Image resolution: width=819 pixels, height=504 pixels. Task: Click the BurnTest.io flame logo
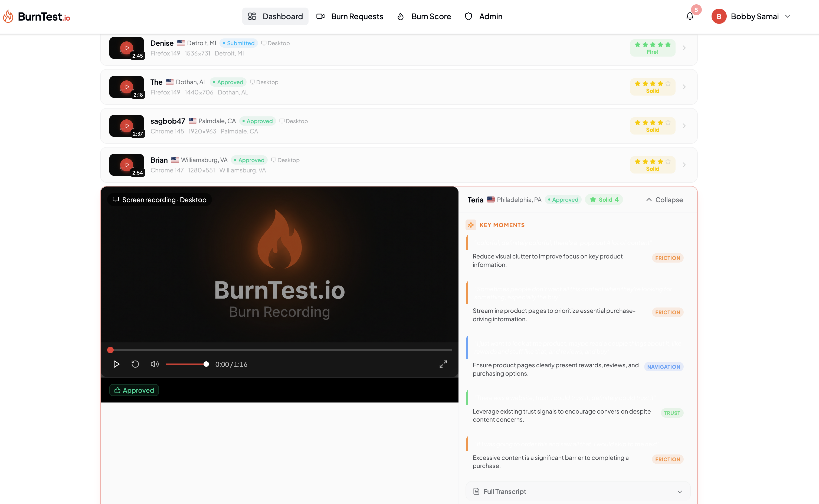click(8, 16)
